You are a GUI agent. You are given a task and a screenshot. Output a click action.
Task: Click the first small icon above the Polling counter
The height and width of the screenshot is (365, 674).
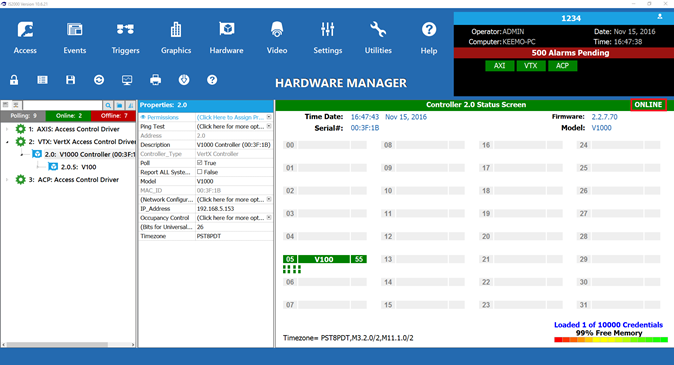[6, 104]
